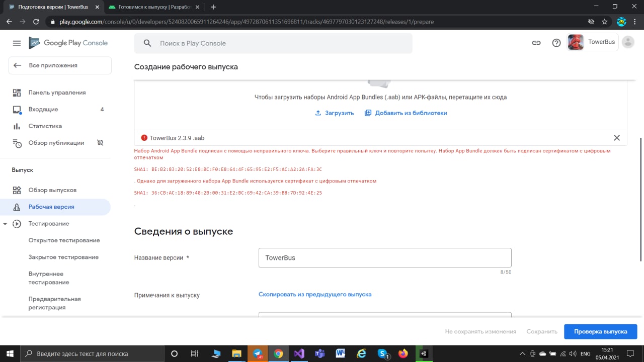Viewport: 644px width, 362px height.
Task: Collapse the Тестирование section arrow
Action: [5, 224]
